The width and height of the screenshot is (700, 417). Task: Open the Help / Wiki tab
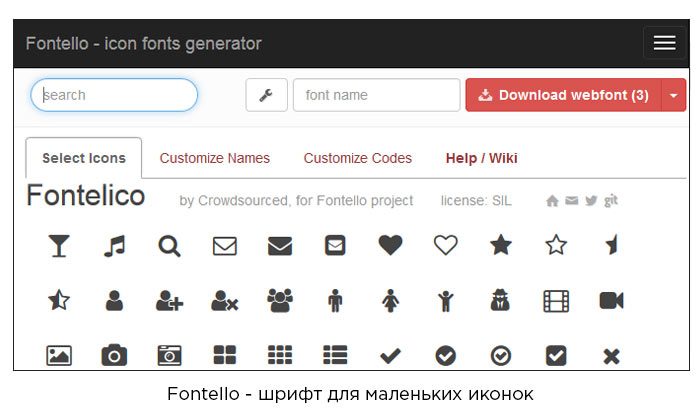tap(482, 158)
